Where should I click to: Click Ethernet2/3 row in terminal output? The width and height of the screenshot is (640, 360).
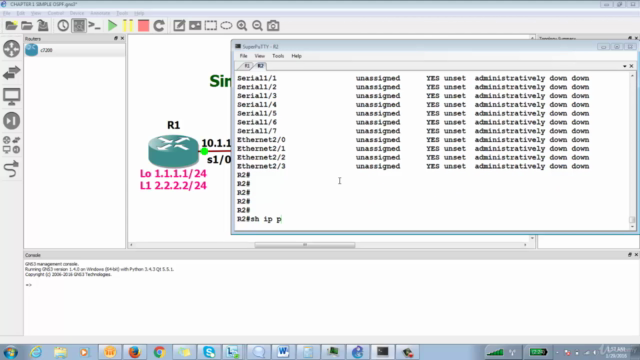[x=413, y=167]
